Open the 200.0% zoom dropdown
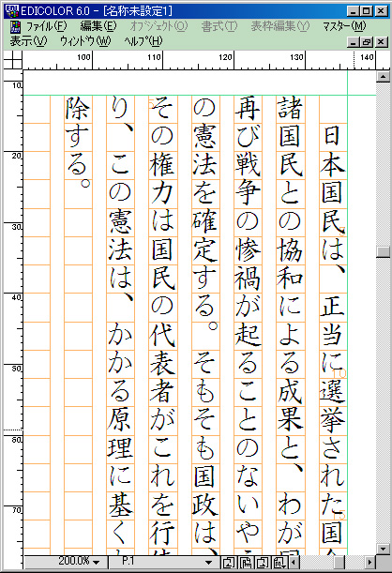The height and width of the screenshot is (573, 392). 96,563
